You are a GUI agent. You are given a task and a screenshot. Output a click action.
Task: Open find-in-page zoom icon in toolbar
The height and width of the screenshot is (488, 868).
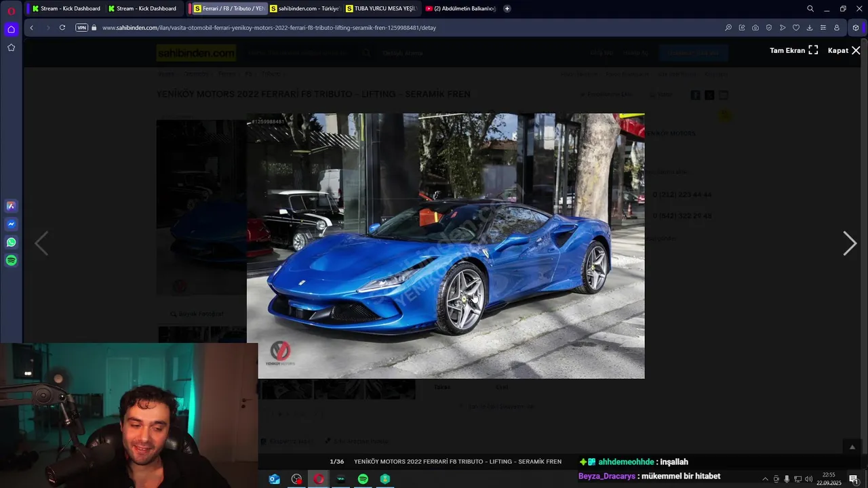728,28
